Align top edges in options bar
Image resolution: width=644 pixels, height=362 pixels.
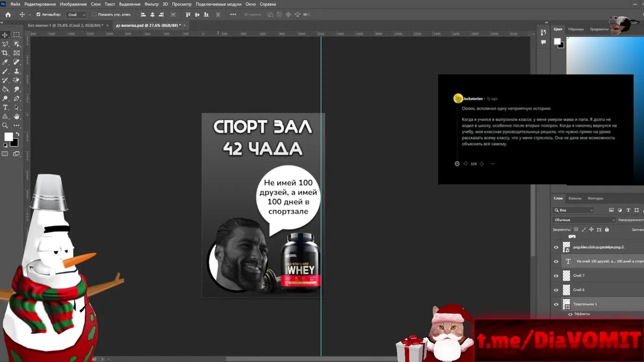[x=188, y=15]
